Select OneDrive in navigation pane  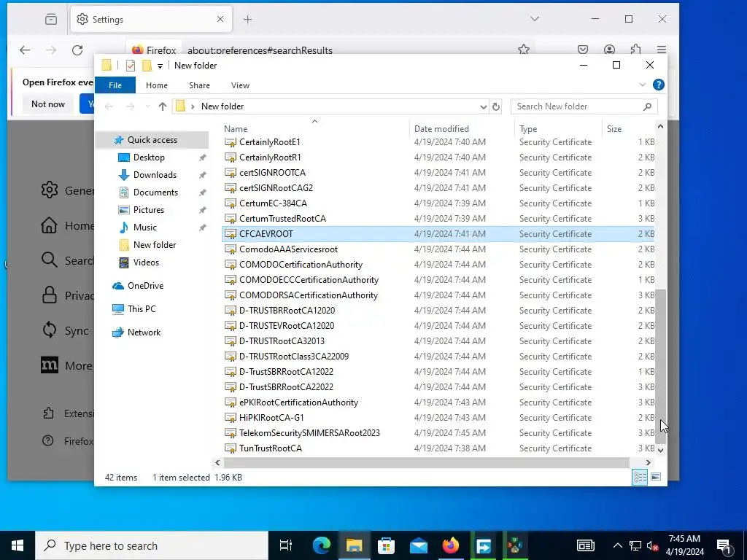tap(145, 286)
